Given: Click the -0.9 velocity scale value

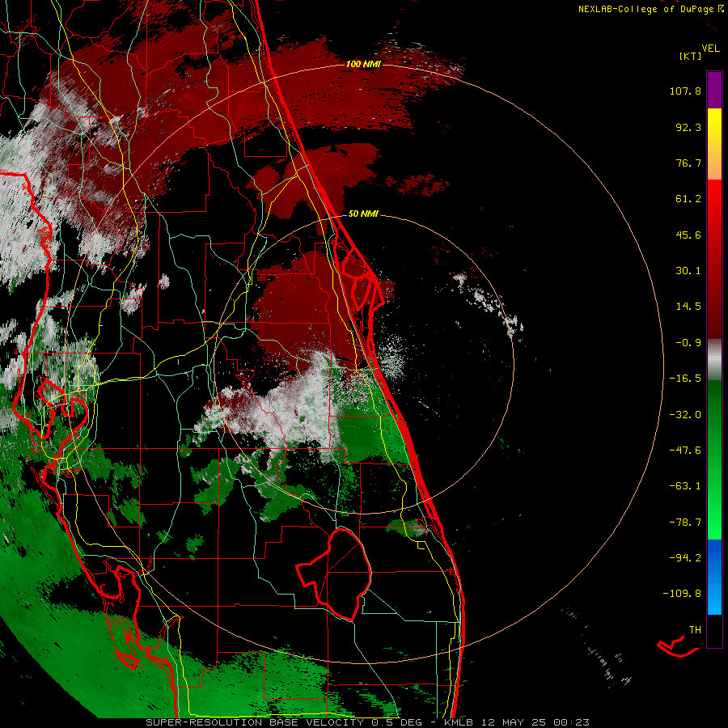Looking at the screenshot, I should (688, 343).
